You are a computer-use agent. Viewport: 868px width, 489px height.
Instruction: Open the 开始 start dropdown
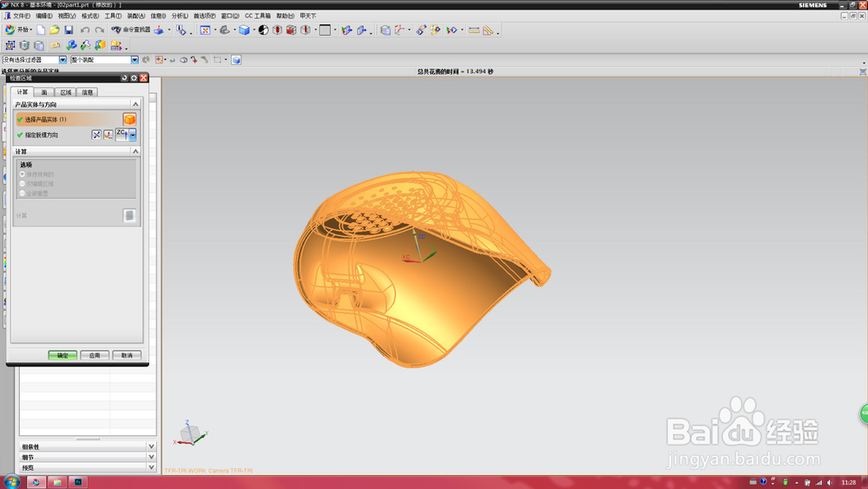[18, 30]
